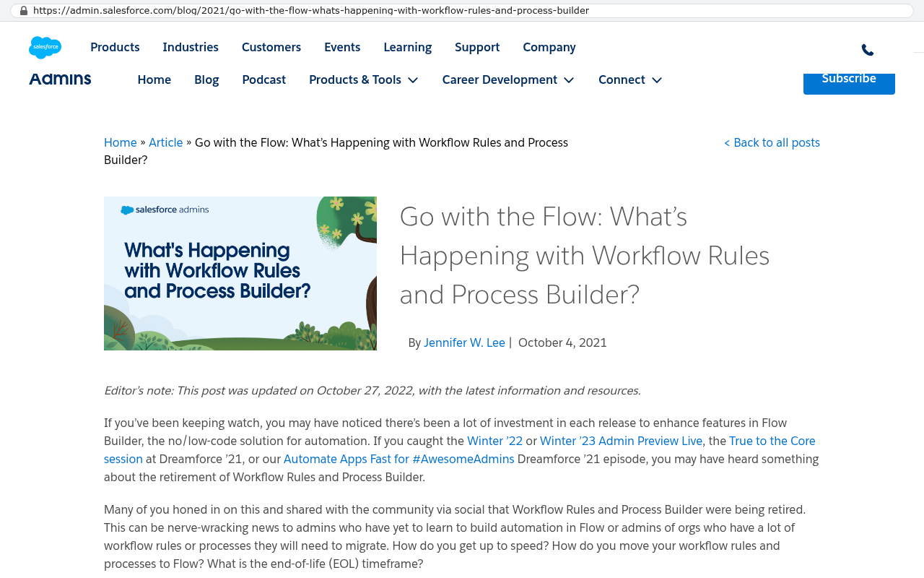This screenshot has height=578, width=924.
Task: Click the article featured image
Action: tap(240, 273)
